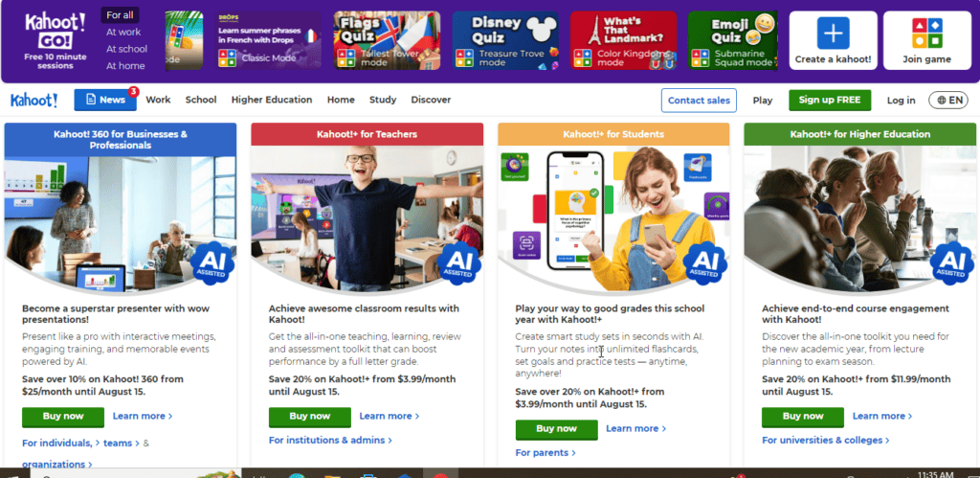The height and width of the screenshot is (478, 980).
Task: Open the Disney Quiz game tile
Action: pos(505,40)
